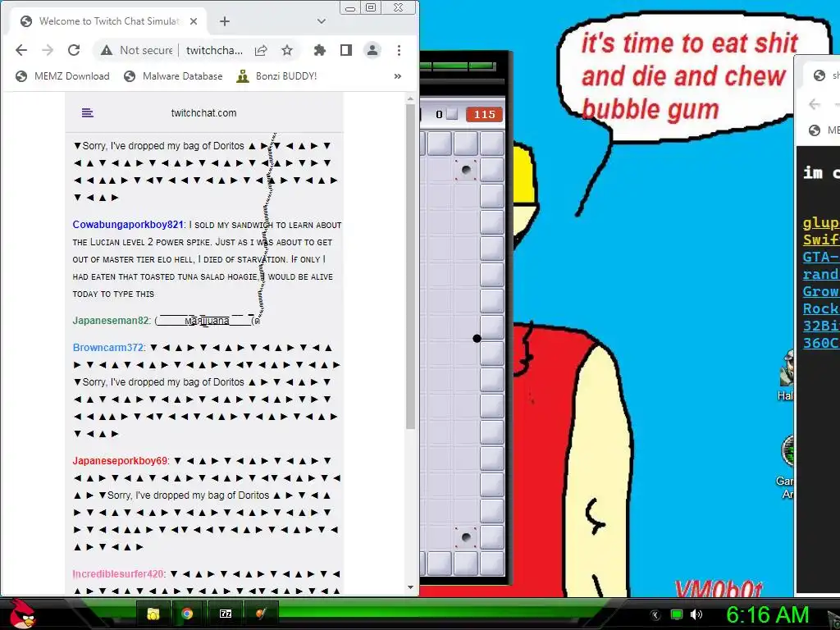Go back in the right-side browser window
The image size is (840, 630).
[815, 104]
